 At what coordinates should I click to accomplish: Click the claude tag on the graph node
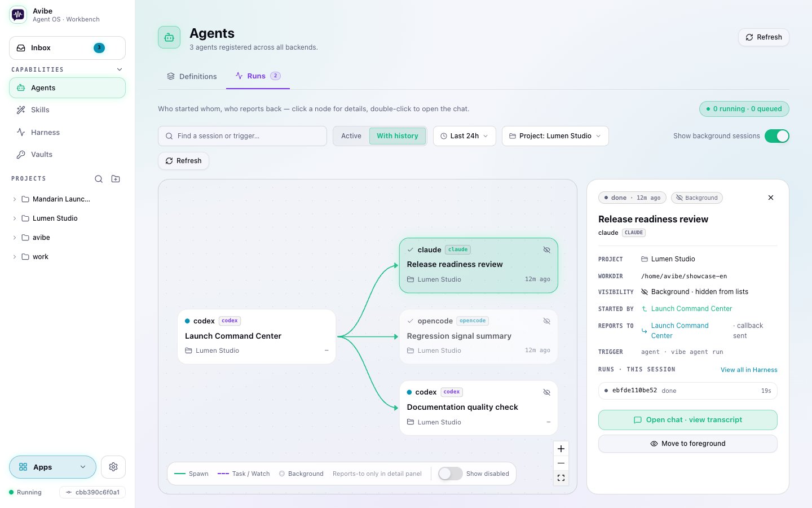click(x=458, y=249)
